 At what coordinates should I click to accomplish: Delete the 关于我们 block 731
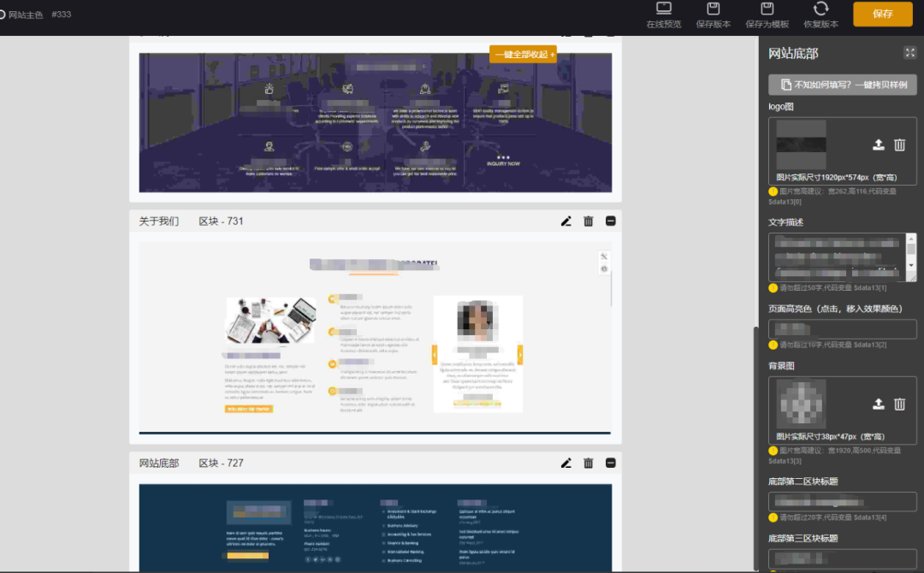[x=589, y=222]
